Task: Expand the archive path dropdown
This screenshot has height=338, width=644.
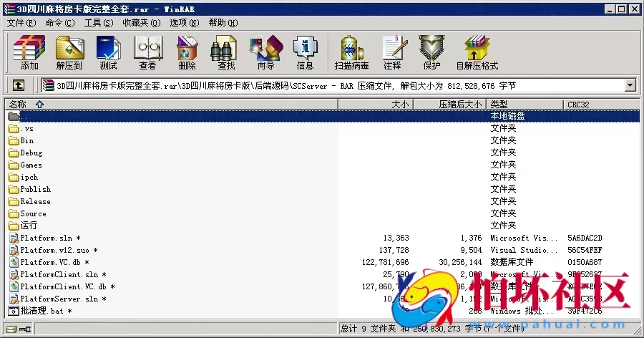Action: pyautogui.click(x=630, y=85)
